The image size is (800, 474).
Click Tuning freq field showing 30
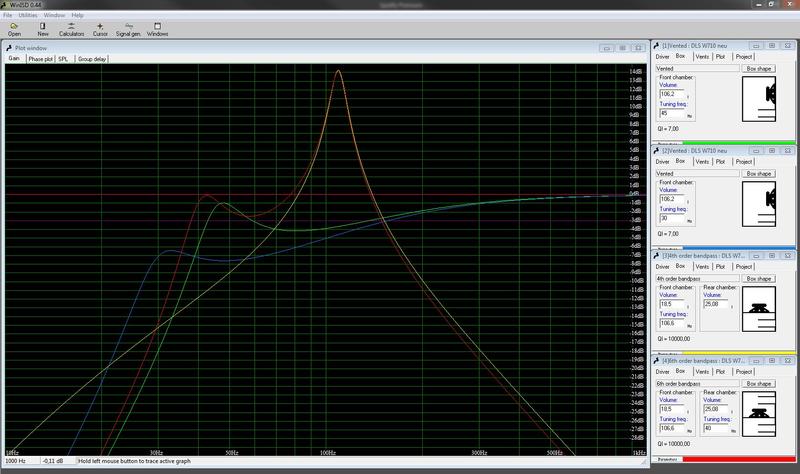[x=672, y=218]
